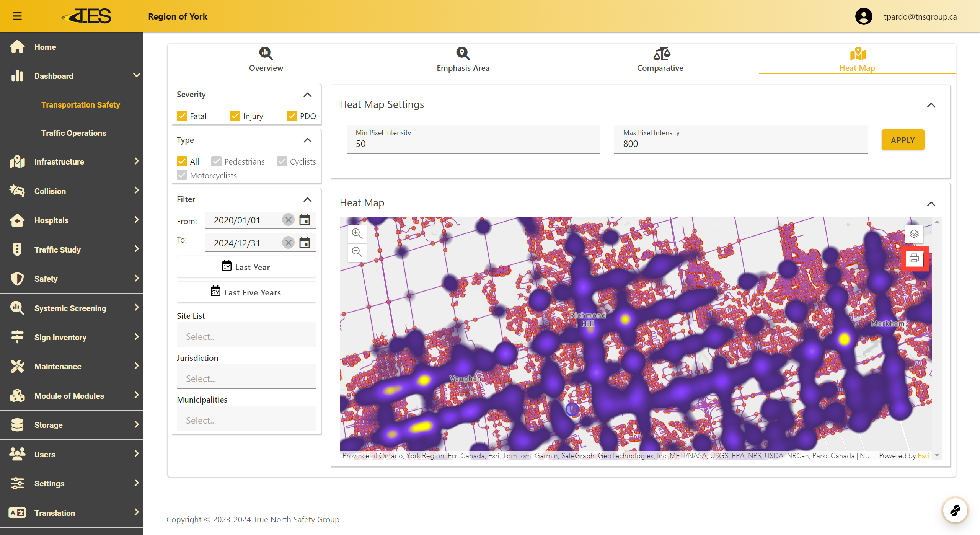
Task: Click the Max Pixel Intensity field
Action: (740, 144)
